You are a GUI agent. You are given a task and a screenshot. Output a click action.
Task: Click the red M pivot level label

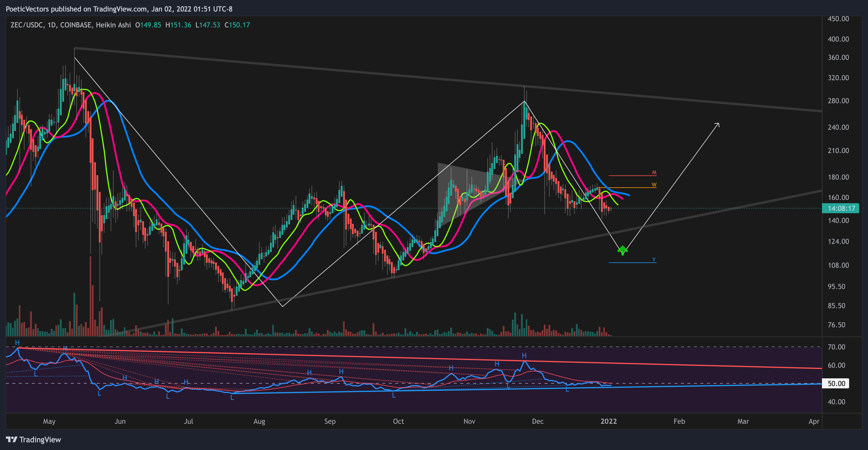tap(654, 173)
